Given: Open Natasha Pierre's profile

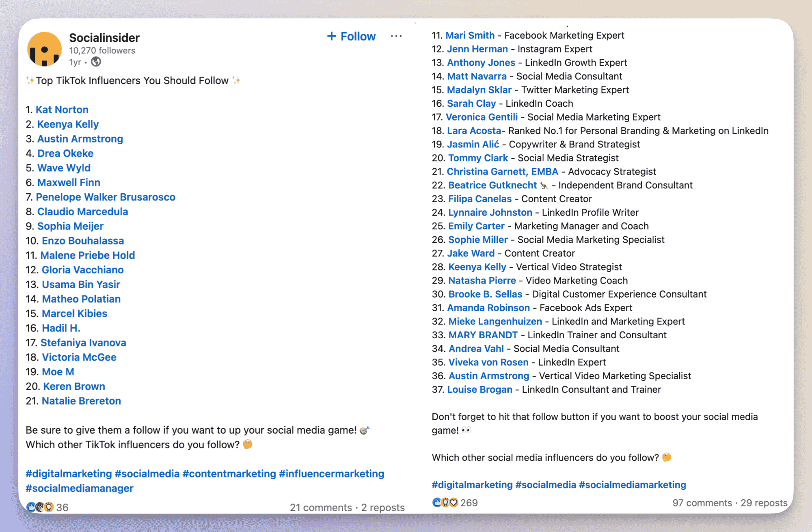Looking at the screenshot, I should tap(482, 281).
